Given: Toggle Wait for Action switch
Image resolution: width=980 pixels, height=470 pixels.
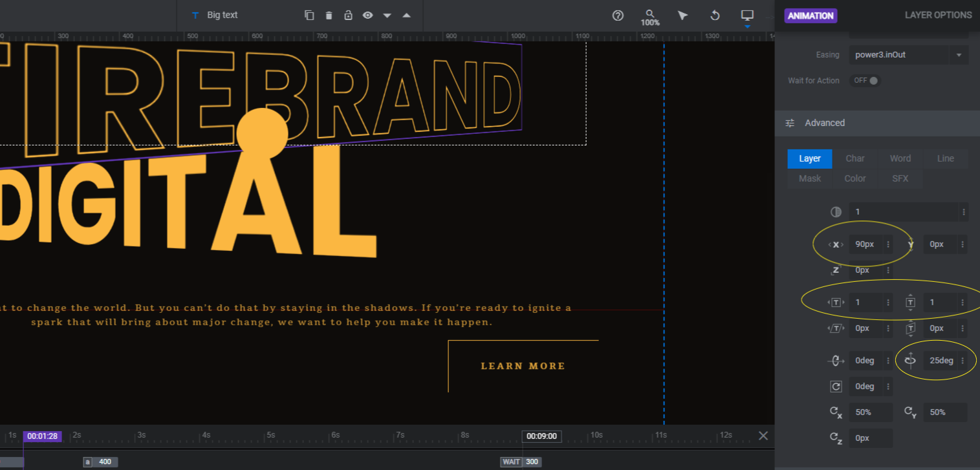Looking at the screenshot, I should 866,81.
